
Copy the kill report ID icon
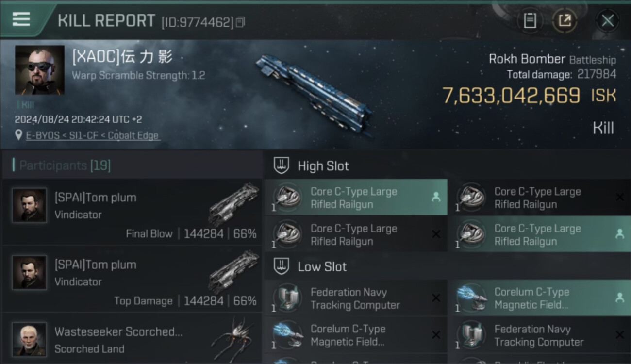240,22
